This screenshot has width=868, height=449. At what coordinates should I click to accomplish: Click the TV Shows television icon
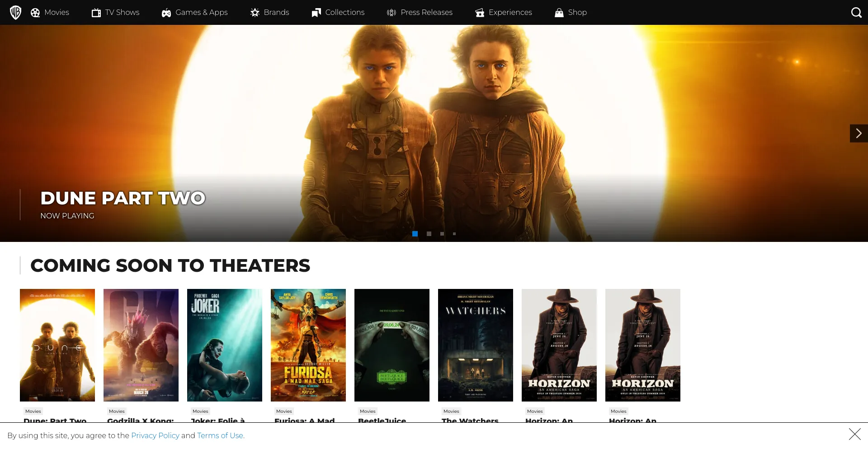click(96, 12)
